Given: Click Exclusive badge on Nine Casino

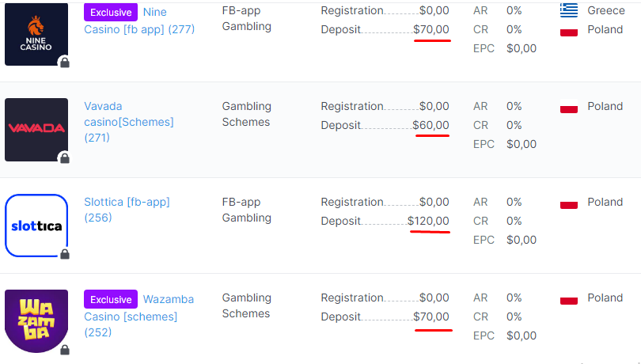Looking at the screenshot, I should [111, 13].
